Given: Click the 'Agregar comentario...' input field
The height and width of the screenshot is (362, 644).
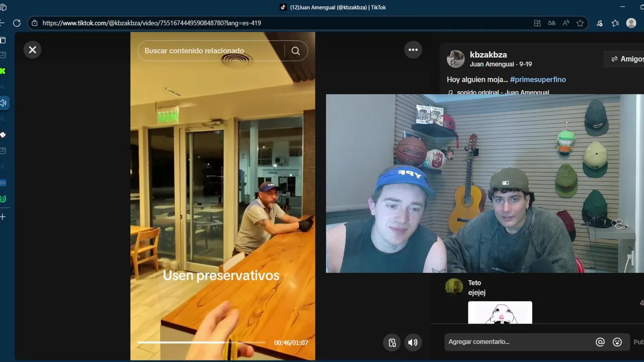Looking at the screenshot, I should (x=518, y=342).
